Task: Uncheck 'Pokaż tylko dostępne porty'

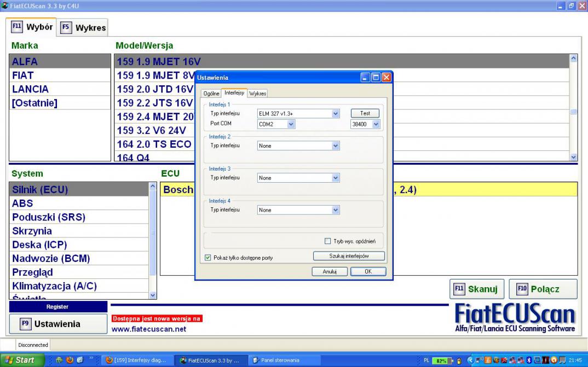Action: point(207,258)
